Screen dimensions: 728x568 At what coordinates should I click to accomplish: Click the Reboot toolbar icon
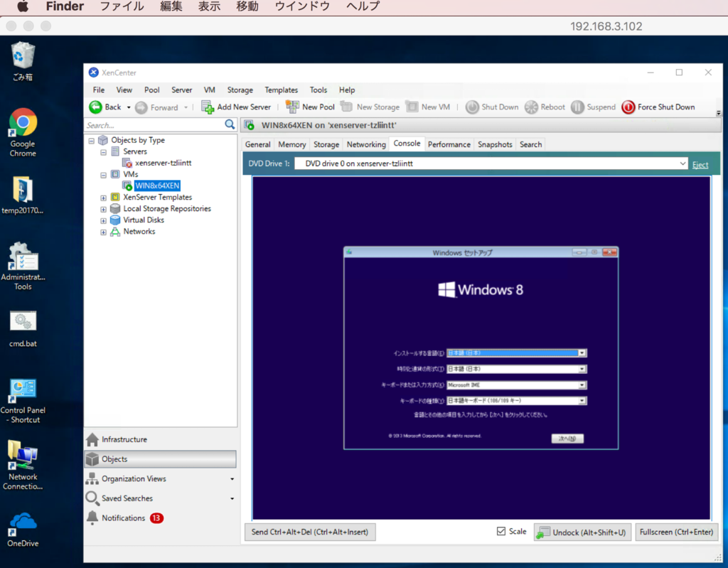pyautogui.click(x=531, y=107)
